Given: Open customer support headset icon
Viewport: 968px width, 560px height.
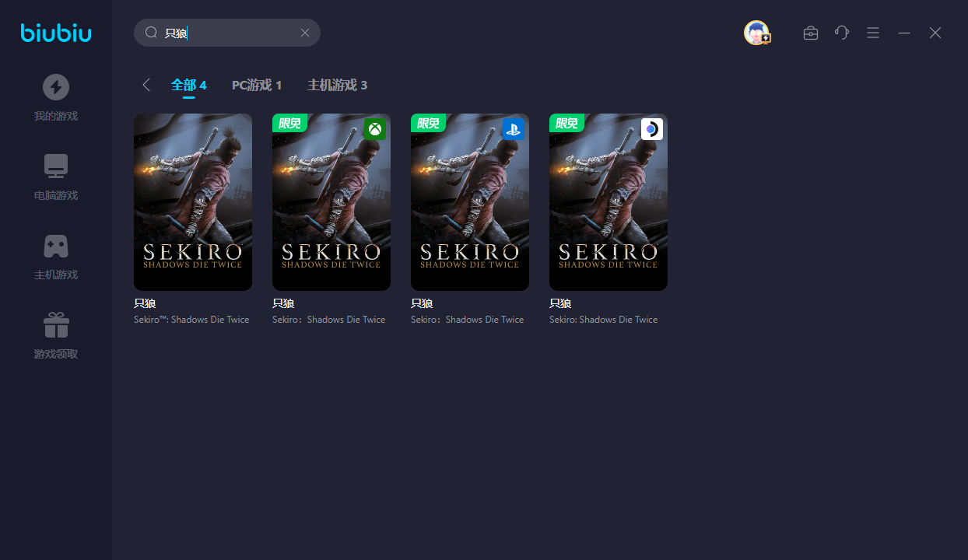Looking at the screenshot, I should point(842,33).
